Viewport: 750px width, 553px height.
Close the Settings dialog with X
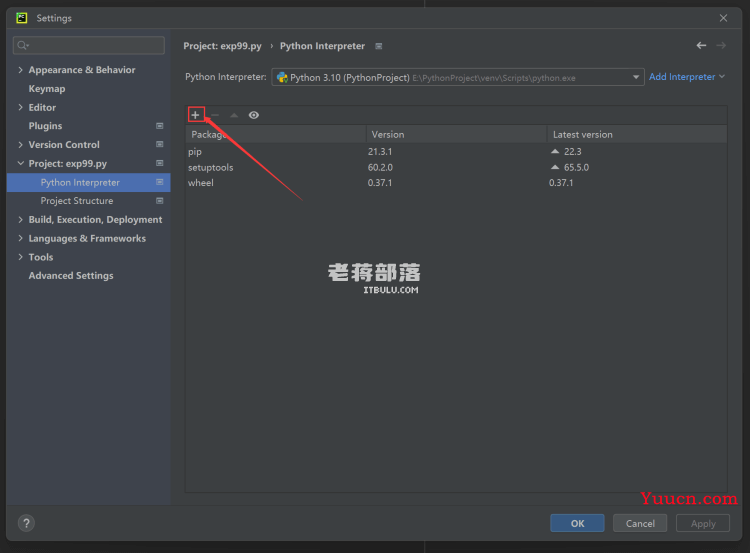point(723,18)
